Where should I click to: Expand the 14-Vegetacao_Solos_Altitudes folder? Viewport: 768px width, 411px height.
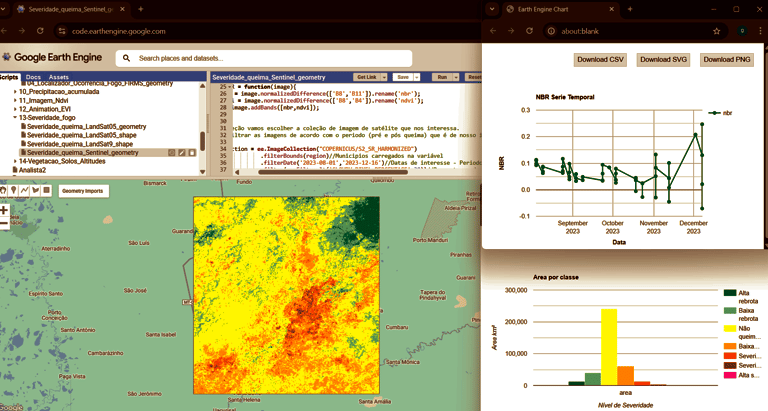(x=15, y=161)
